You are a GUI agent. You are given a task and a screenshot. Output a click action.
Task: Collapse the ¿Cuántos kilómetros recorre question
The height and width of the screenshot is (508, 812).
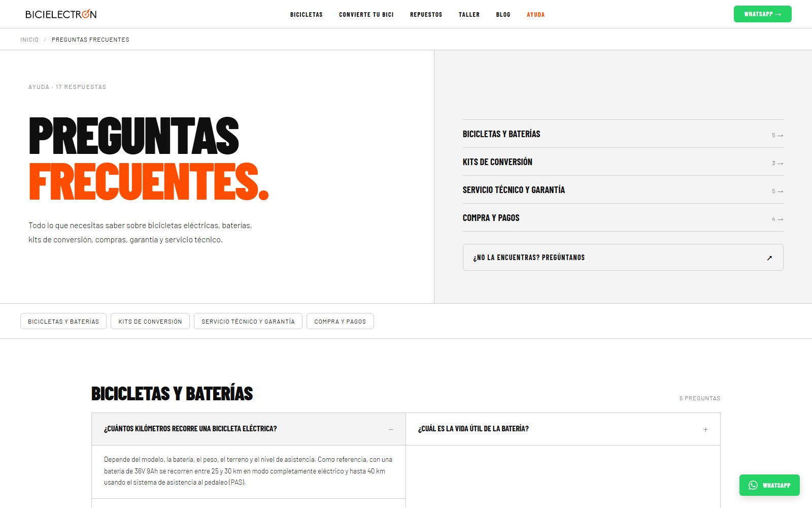click(249, 429)
